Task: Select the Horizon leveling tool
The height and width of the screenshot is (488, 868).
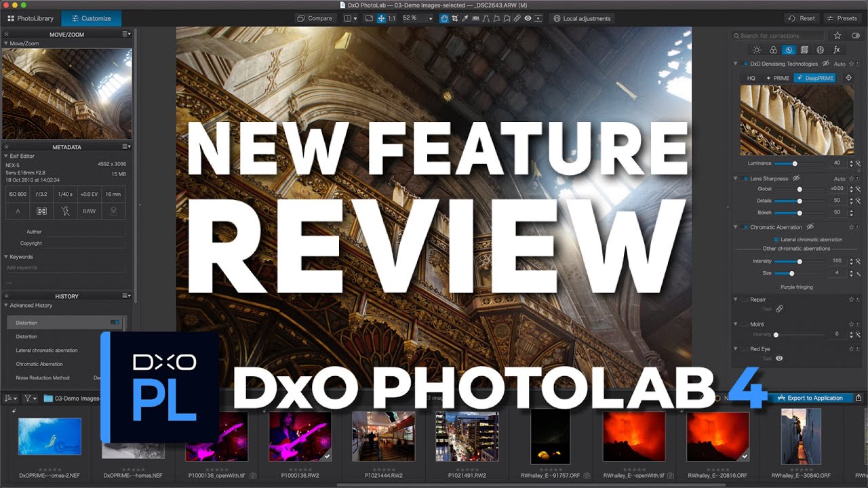Action: click(475, 18)
